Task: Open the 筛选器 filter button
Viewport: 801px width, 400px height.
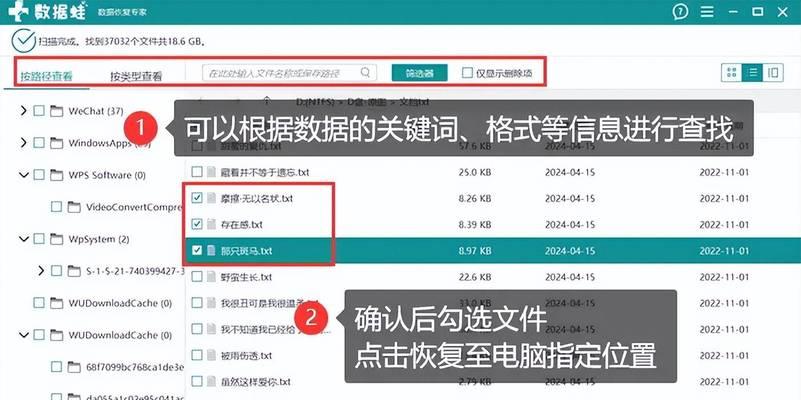Action: click(419, 73)
